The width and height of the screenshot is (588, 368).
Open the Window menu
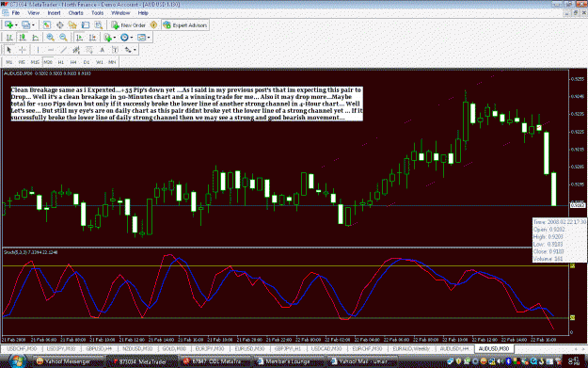tap(120, 13)
